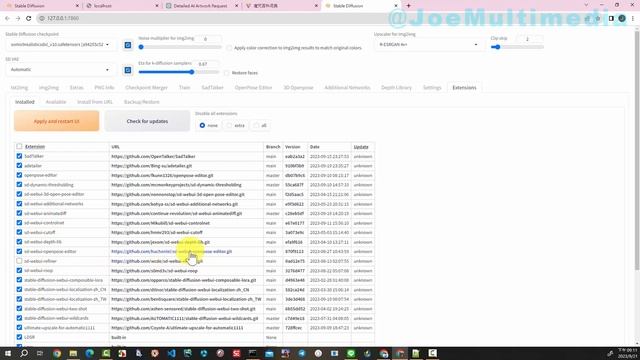Uncheck the openpose-editor extension
Screen dimensions: 640x360
pos(19,175)
